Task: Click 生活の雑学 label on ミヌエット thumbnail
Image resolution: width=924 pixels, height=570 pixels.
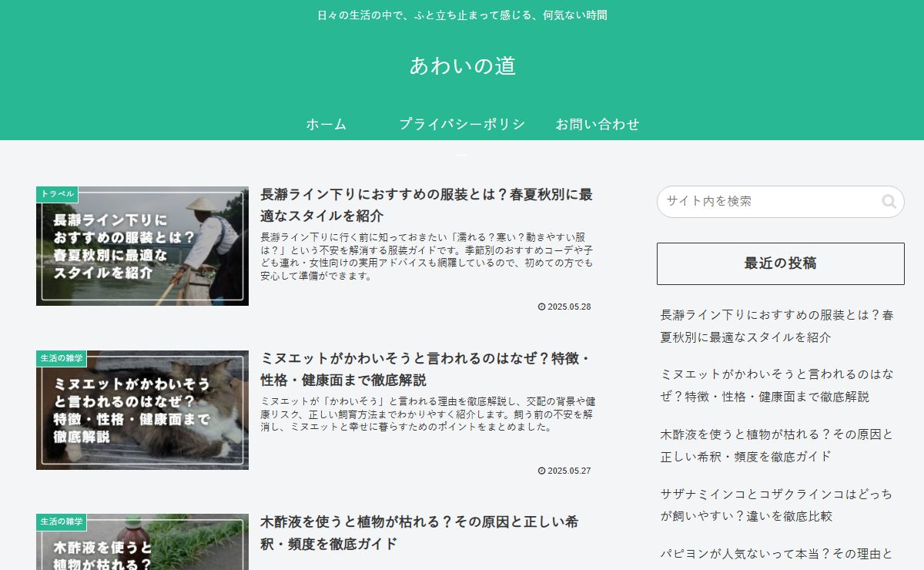Action: pyautogui.click(x=62, y=358)
